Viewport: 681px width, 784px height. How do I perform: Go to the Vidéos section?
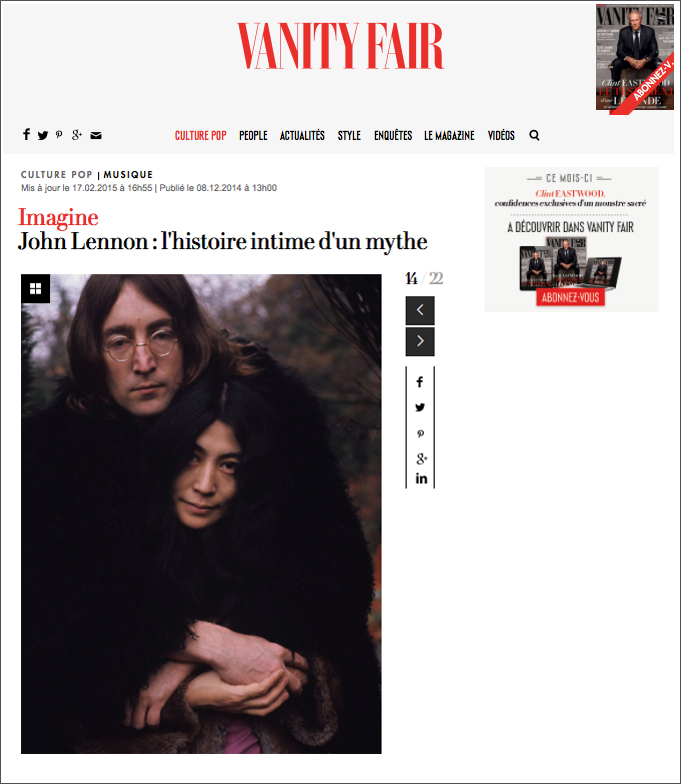[x=501, y=136]
